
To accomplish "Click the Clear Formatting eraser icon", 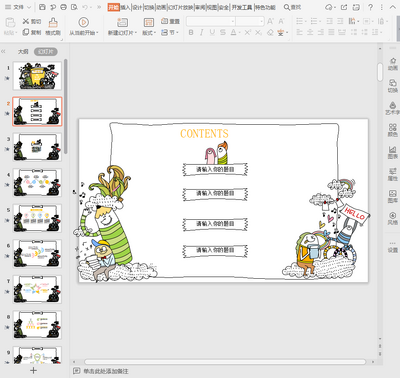I will click(270, 32).
